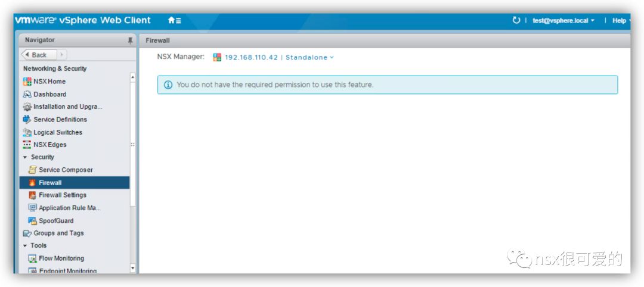Collapse the Security section
Viewport: 644px width, 287px height.
[x=25, y=157]
